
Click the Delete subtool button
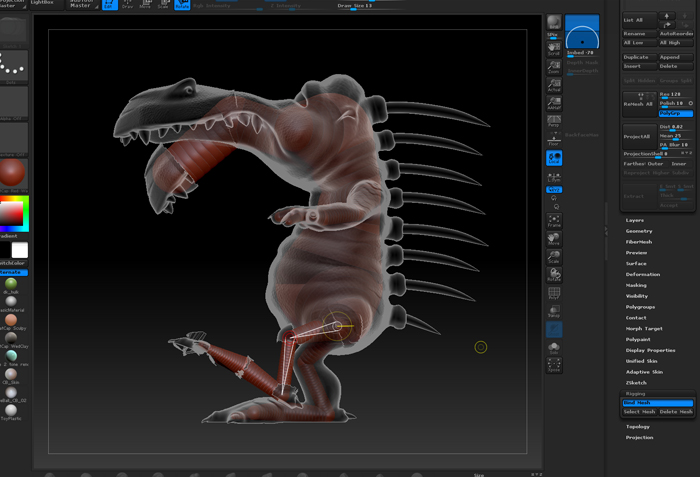click(676, 66)
